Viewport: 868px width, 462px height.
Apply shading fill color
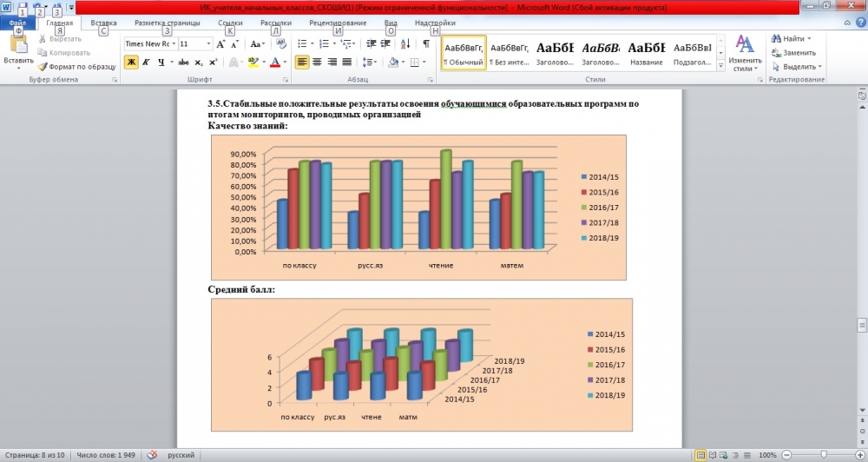(x=393, y=62)
